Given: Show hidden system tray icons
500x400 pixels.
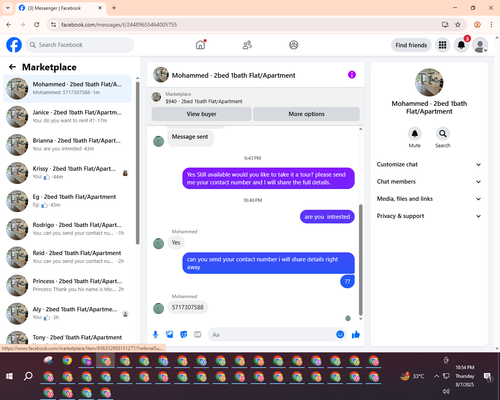Looking at the screenshot, I should (x=436, y=376).
